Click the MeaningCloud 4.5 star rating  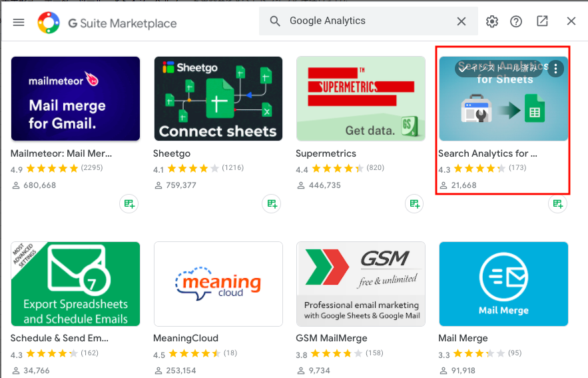pos(194,353)
